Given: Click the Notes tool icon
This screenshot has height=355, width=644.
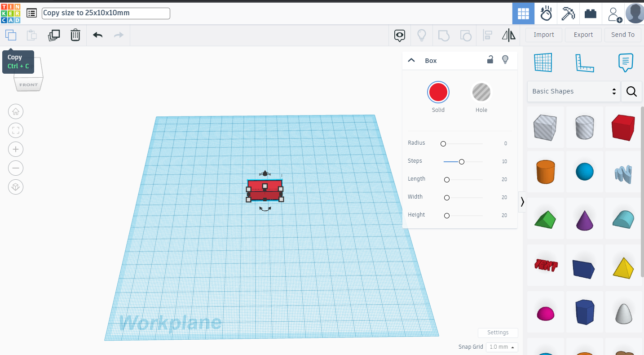Looking at the screenshot, I should pos(626,63).
